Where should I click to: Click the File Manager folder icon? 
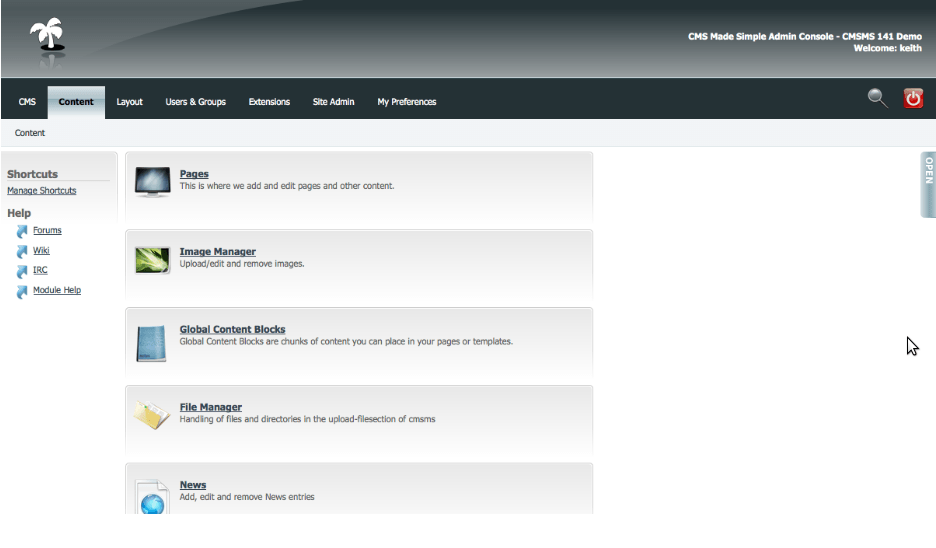(152, 415)
